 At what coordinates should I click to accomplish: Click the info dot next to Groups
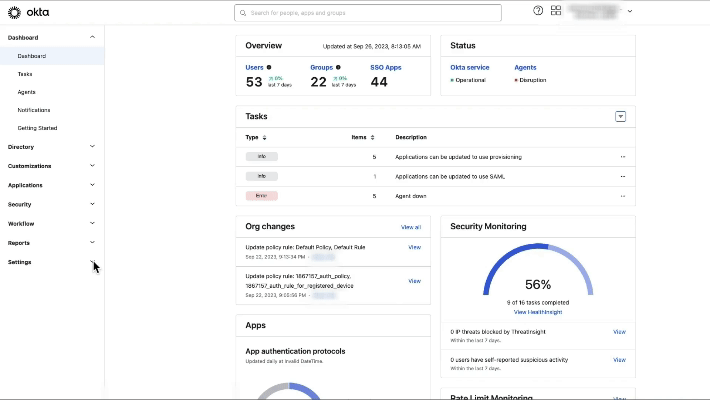[x=338, y=67]
